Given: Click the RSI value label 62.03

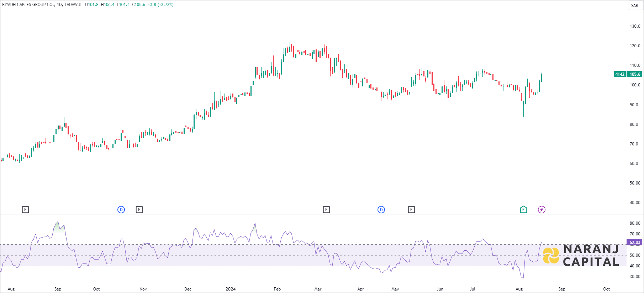Looking at the screenshot, I should coord(635,243).
